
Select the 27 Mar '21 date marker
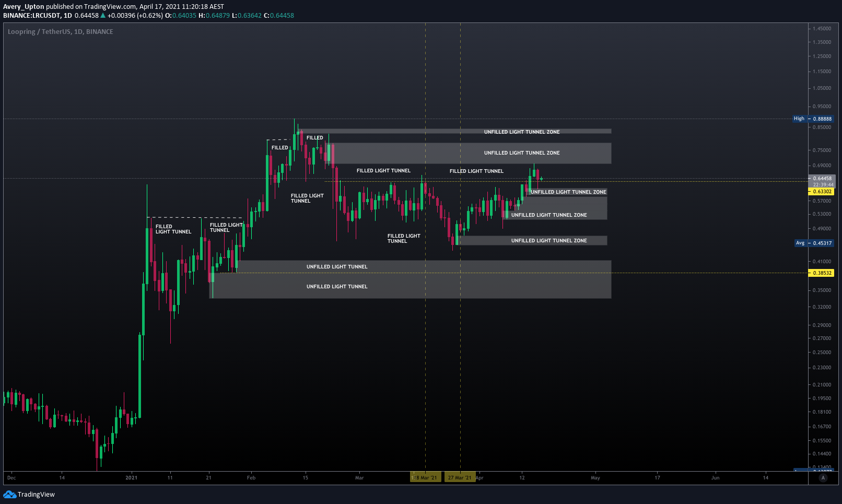460,477
